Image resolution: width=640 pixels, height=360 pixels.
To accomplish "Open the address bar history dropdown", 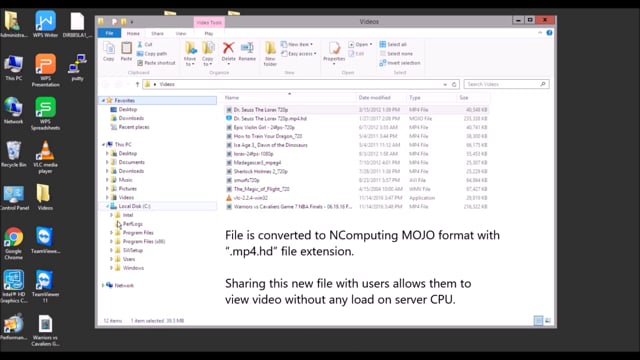I will (445, 84).
